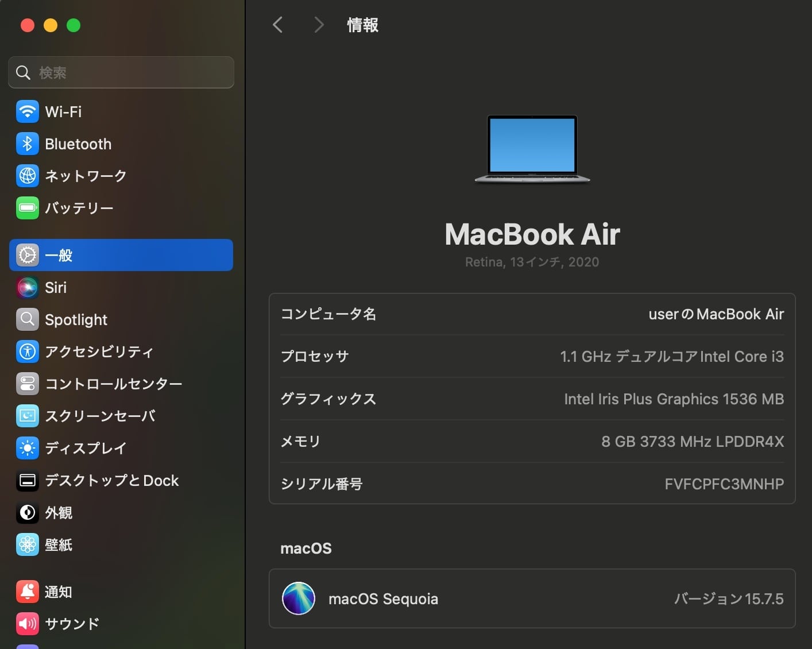Viewport: 812px width, 649px height.
Task: Click the ネットワーク globe icon
Action: point(28,176)
